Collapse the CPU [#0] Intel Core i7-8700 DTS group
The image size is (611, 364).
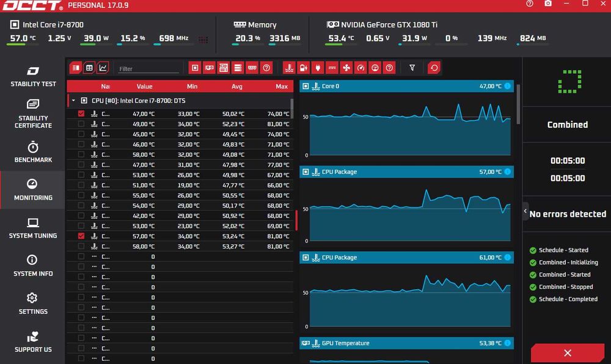73,100
